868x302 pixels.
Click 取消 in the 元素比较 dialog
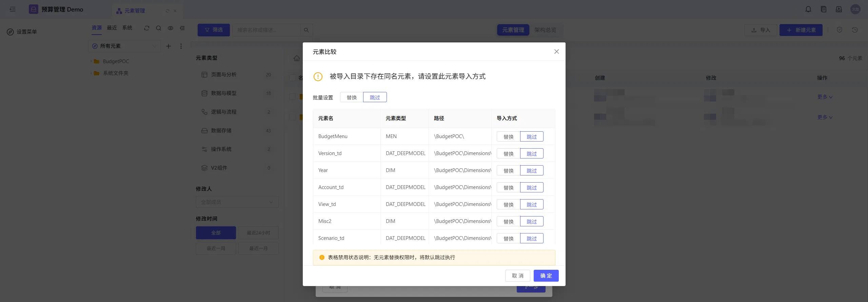517,276
